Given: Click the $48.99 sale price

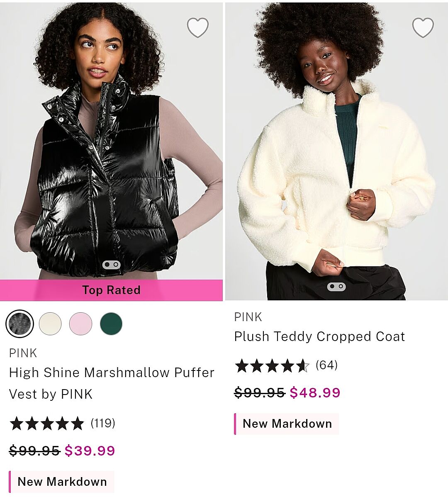Looking at the screenshot, I should tap(315, 393).
